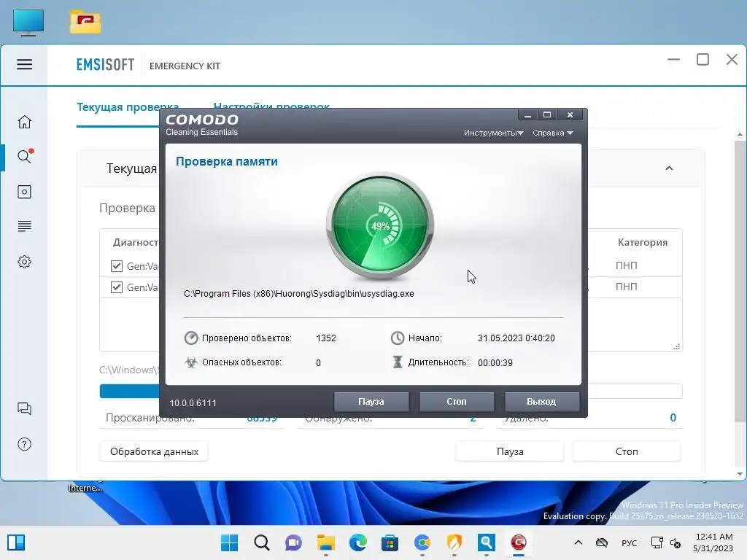Go to Emsisoft Home sidebar icon
Screen dimensions: 747x560
click(x=24, y=122)
